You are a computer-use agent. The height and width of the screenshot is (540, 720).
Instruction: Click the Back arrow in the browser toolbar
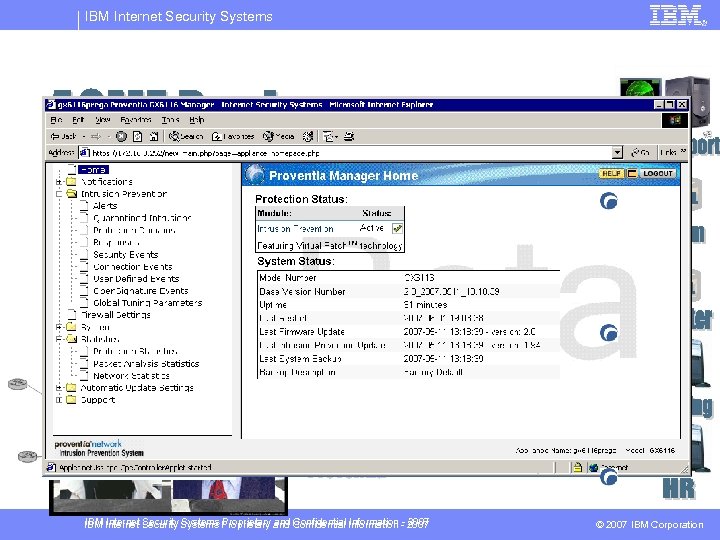coord(55,136)
